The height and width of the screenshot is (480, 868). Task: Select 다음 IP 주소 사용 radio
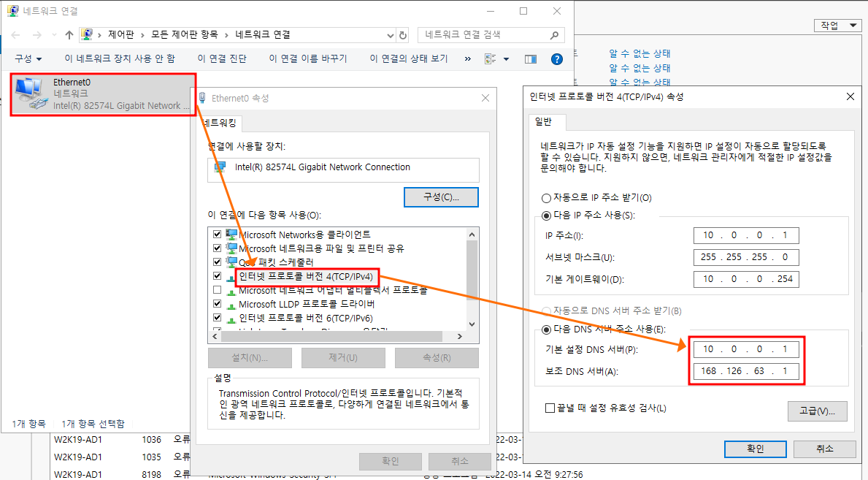pyautogui.click(x=546, y=216)
